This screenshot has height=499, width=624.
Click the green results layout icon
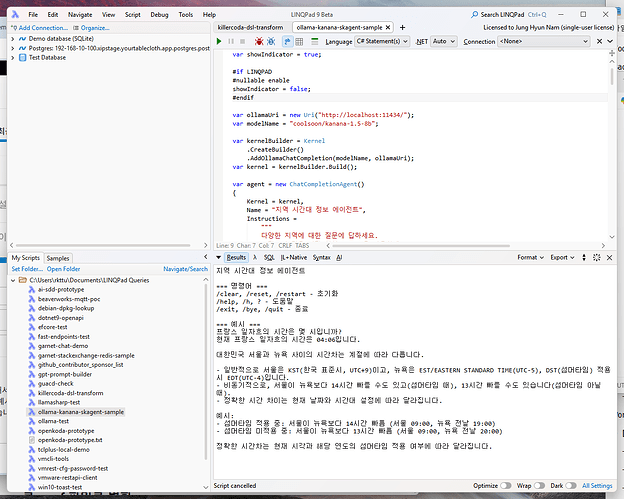point(314,41)
